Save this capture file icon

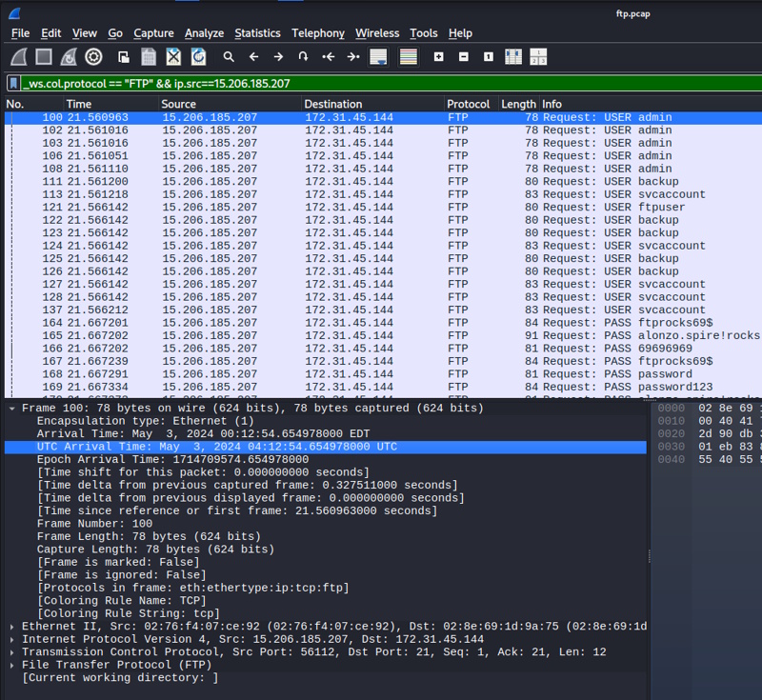(x=149, y=57)
